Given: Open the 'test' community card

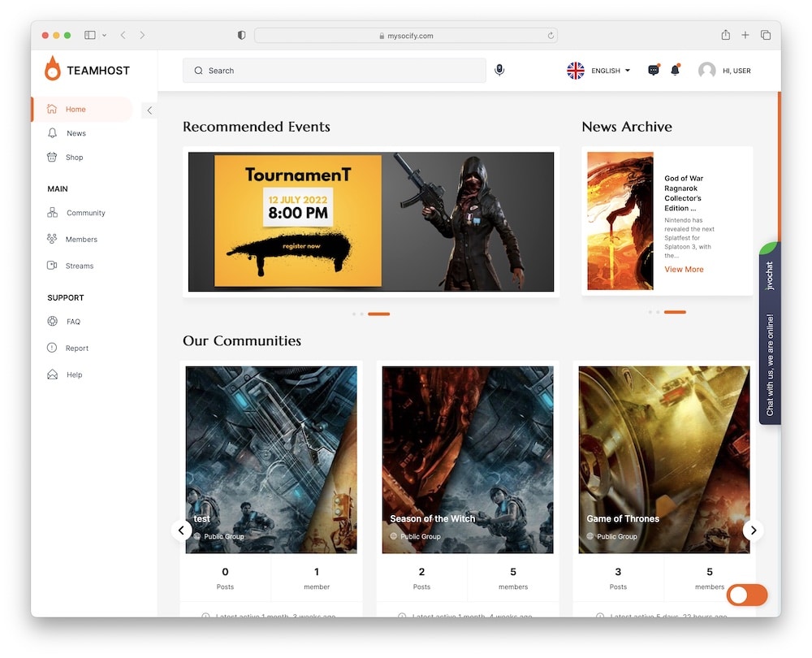Looking at the screenshot, I should pos(271,460).
